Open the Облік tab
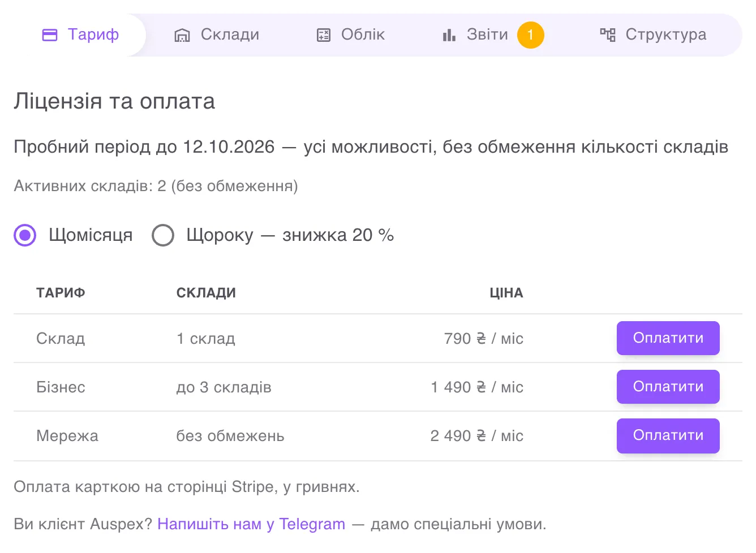The image size is (756, 553). 350,35
